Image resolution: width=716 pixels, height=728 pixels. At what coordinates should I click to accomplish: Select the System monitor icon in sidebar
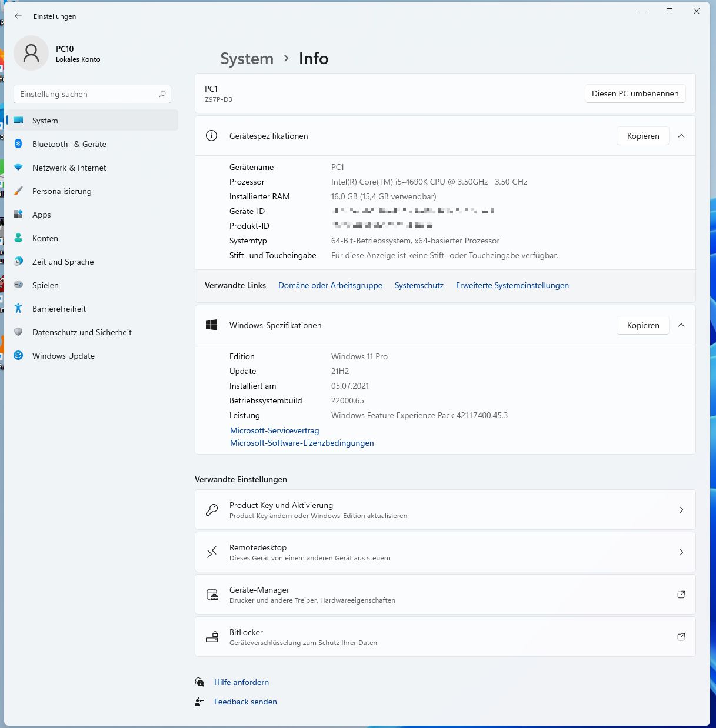tap(18, 121)
